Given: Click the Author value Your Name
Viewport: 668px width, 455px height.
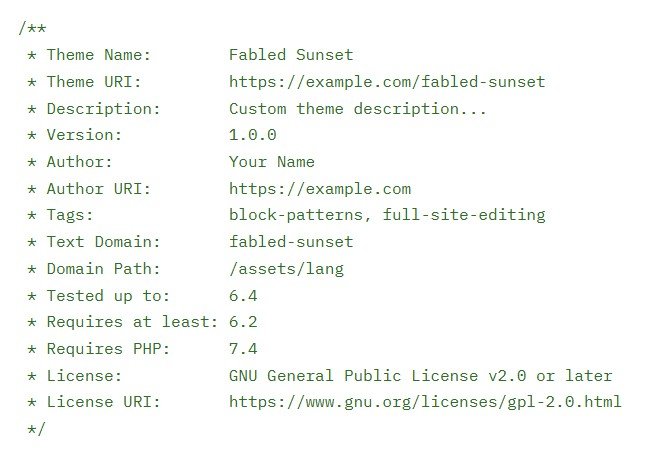Looking at the screenshot, I should (272, 162).
